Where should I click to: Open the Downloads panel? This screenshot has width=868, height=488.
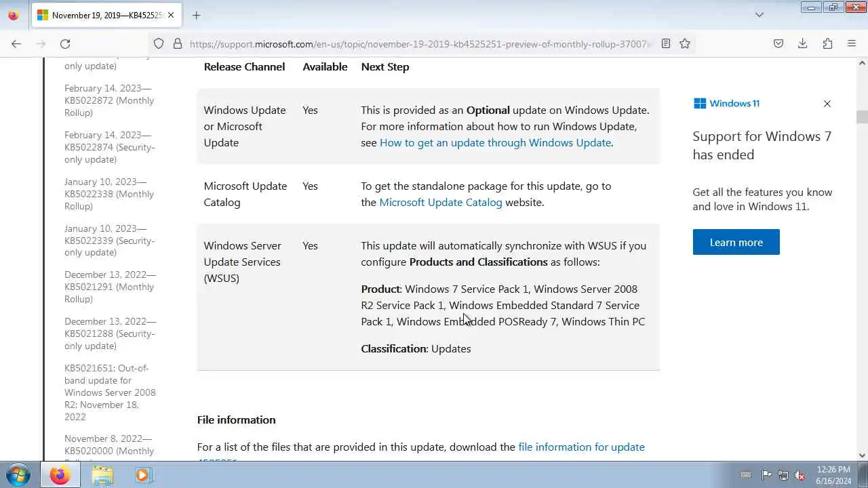click(x=803, y=43)
